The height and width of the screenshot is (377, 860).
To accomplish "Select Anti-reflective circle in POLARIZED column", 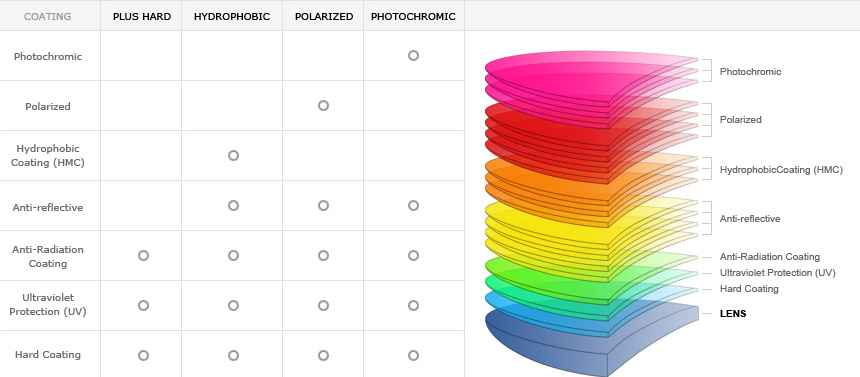I will [323, 205].
